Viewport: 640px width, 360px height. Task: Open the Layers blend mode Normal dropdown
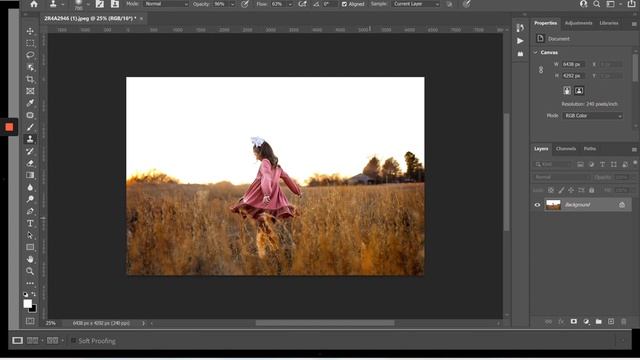pos(562,177)
